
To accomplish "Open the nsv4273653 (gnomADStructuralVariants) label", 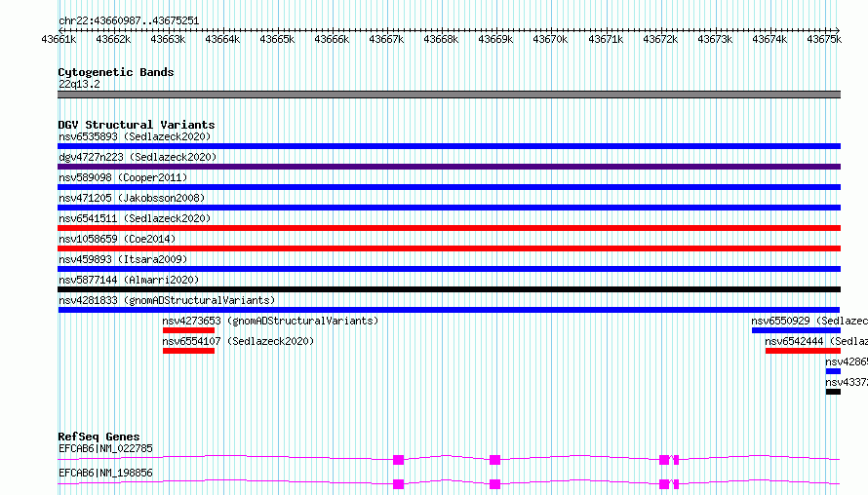I will pos(270,321).
